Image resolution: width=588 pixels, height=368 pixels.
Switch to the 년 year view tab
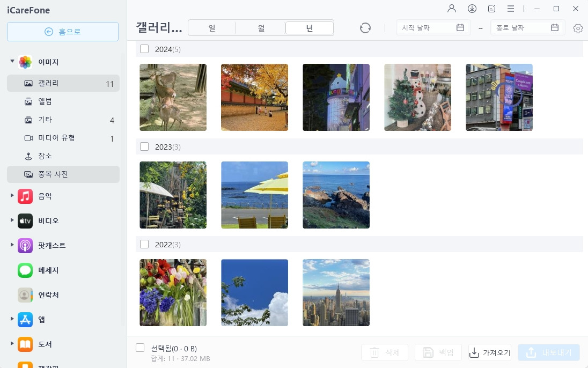310,28
